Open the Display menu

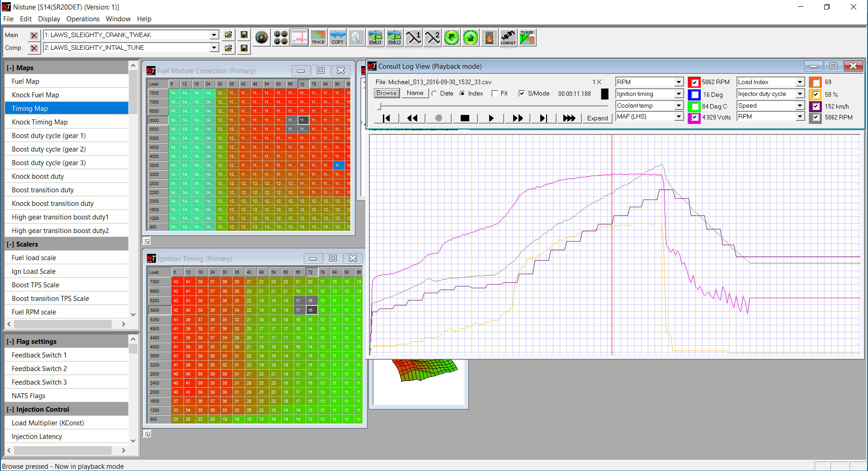point(49,19)
